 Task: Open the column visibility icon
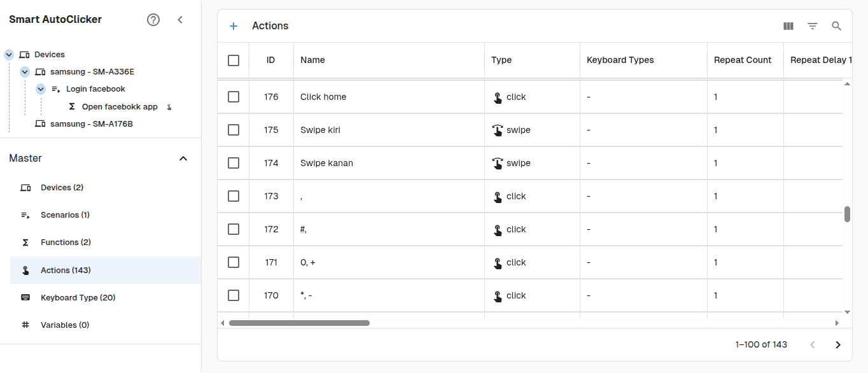pos(788,26)
